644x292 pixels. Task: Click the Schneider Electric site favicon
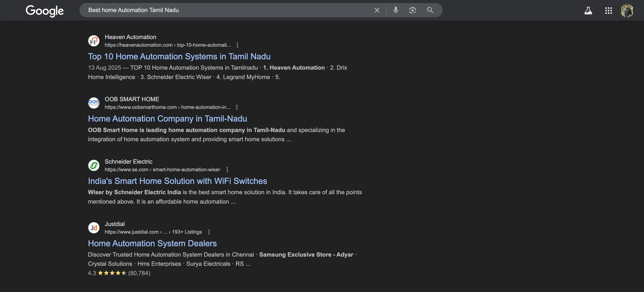tap(94, 165)
